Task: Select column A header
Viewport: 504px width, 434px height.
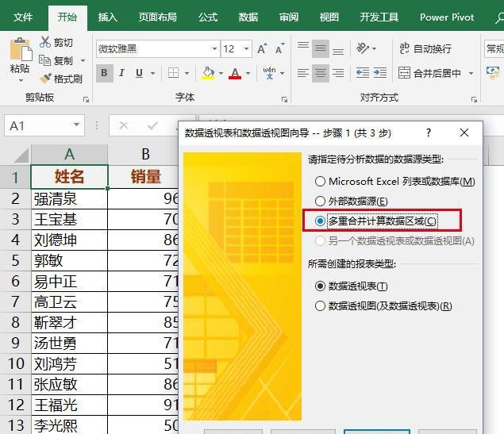Action: [x=69, y=155]
